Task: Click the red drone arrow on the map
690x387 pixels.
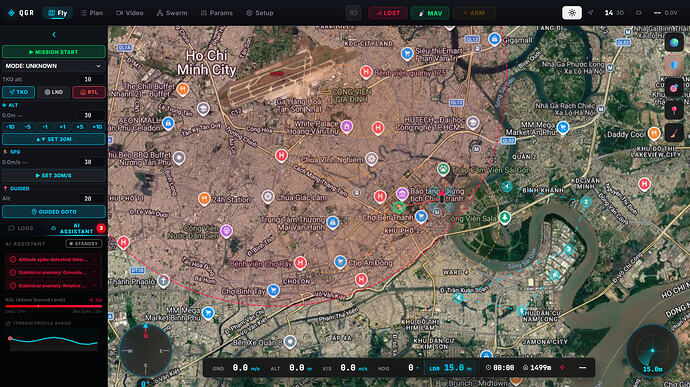Action: point(441,194)
